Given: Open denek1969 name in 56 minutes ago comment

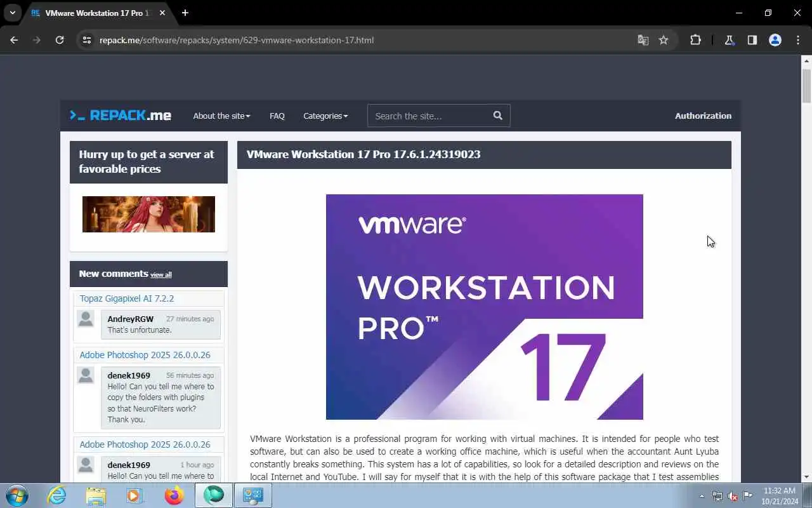Looking at the screenshot, I should [x=129, y=375].
